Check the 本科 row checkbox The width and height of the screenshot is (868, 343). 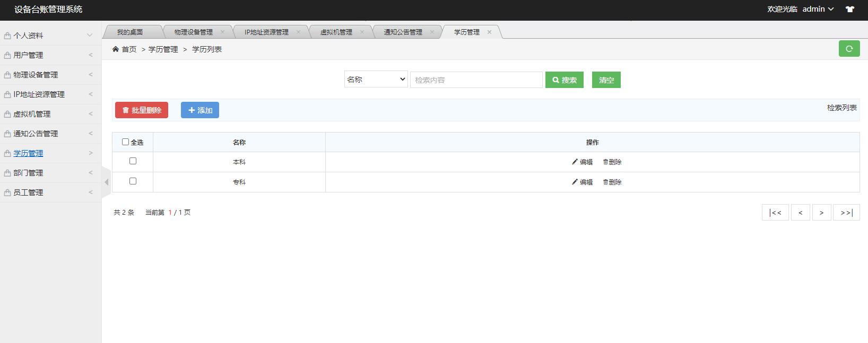(133, 161)
